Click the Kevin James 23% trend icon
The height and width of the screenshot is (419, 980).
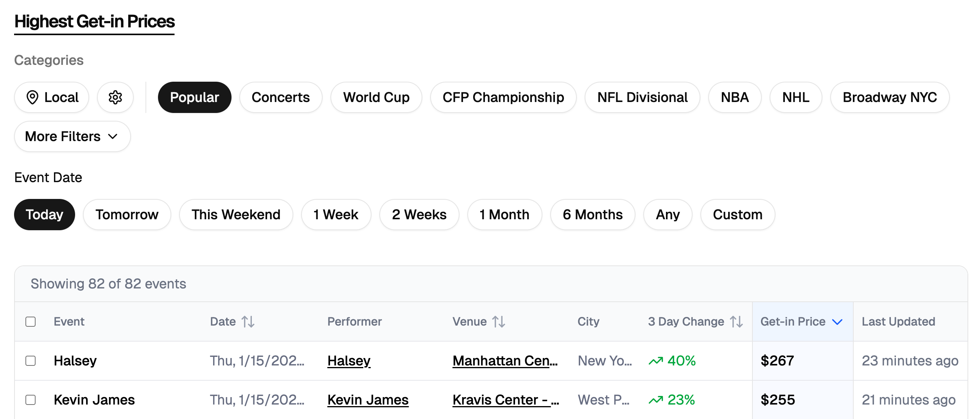click(656, 400)
